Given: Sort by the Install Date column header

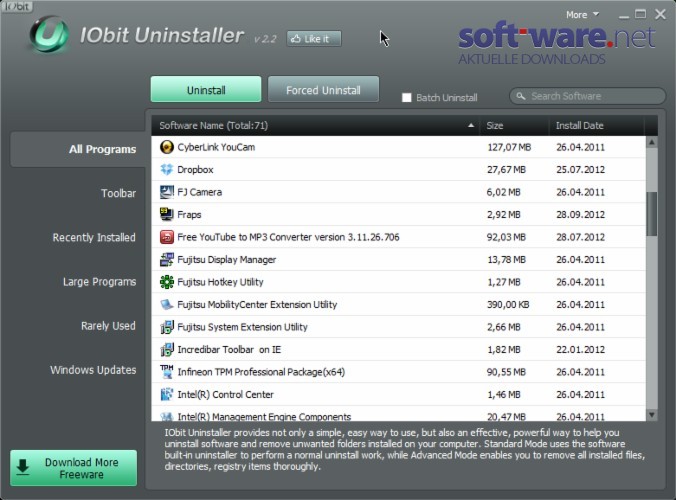Looking at the screenshot, I should pyautogui.click(x=597, y=125).
